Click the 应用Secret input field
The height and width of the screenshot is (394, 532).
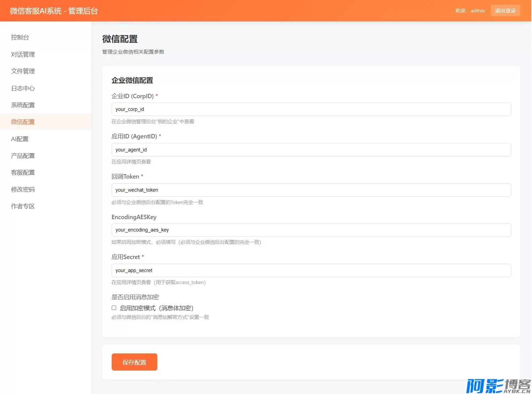(x=311, y=270)
